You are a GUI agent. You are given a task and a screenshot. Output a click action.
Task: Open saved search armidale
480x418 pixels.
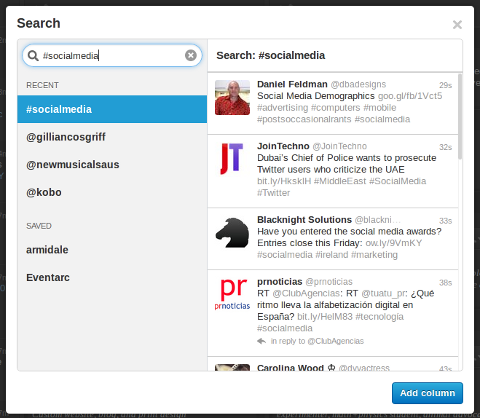(112, 250)
